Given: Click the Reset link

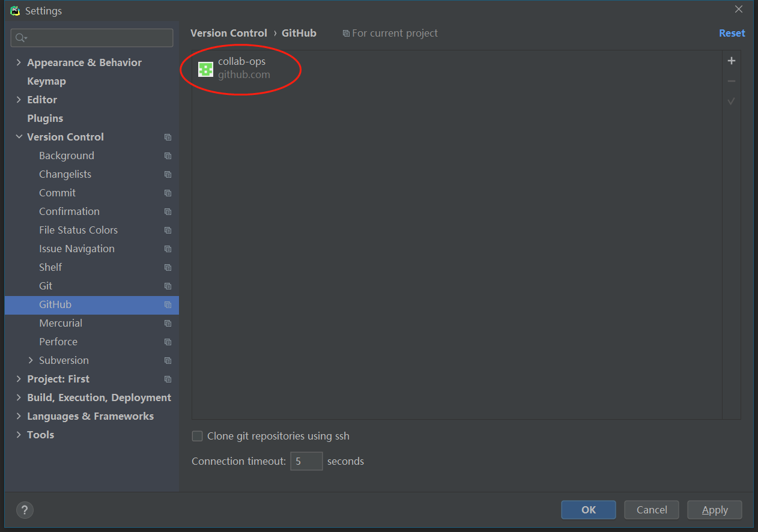Looking at the screenshot, I should 732,33.
